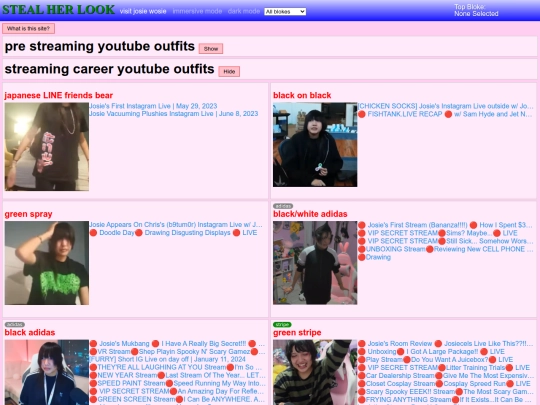Open VIP SECRET STREAM Litter Training Trials link
540x405 pixels.
point(444,367)
